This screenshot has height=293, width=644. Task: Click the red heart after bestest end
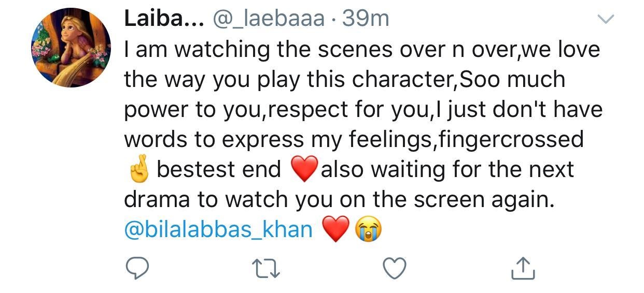[x=304, y=170]
